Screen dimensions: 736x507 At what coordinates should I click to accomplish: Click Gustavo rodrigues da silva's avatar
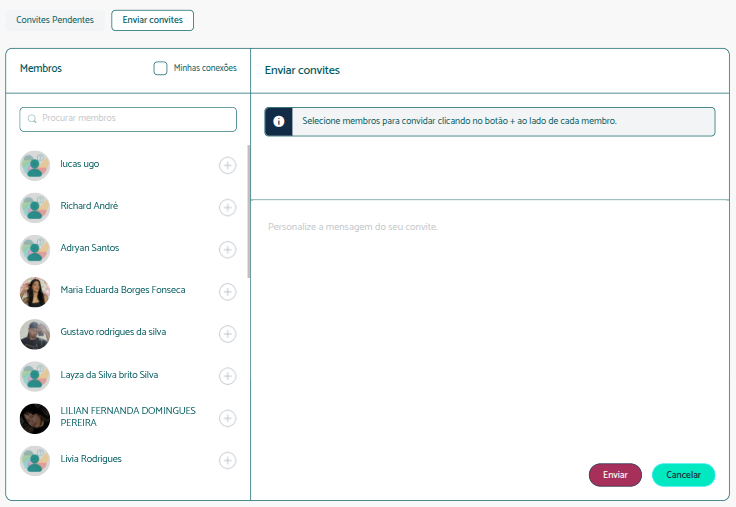[35, 334]
